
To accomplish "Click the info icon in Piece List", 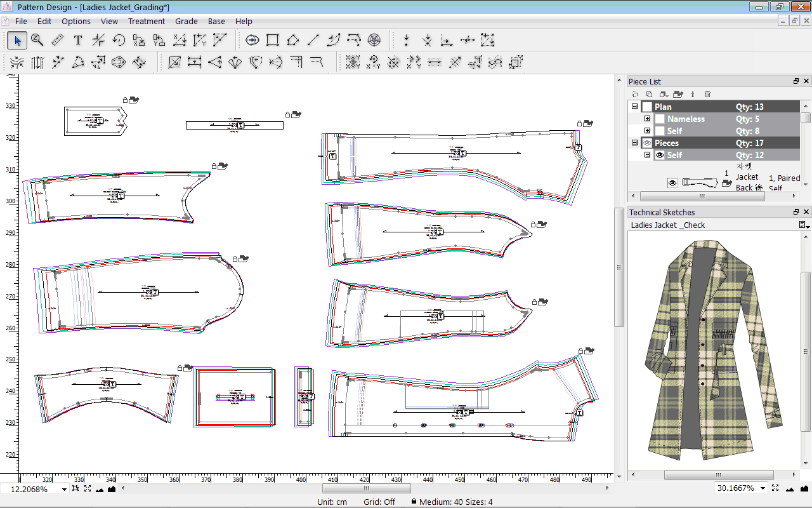I will (693, 94).
